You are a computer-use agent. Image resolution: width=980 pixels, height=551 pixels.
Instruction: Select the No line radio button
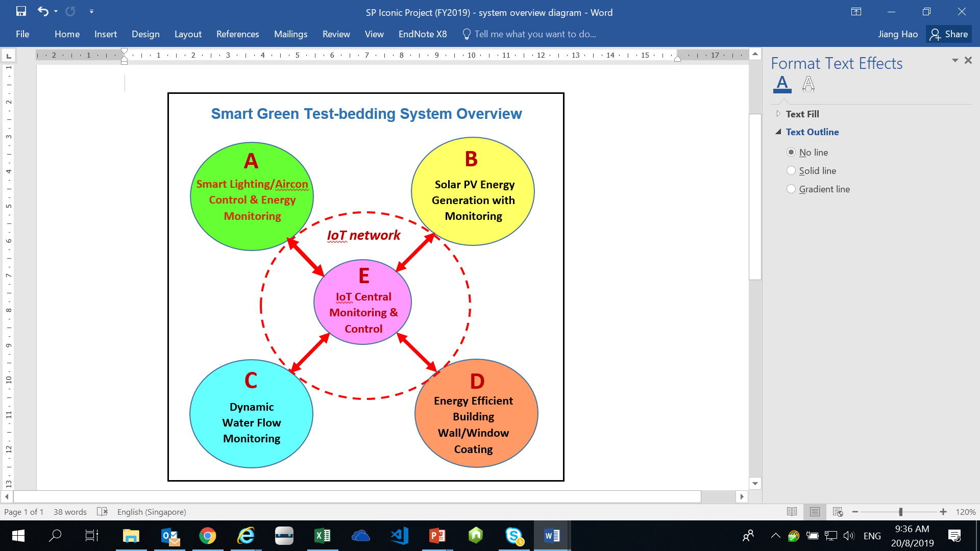tap(791, 152)
